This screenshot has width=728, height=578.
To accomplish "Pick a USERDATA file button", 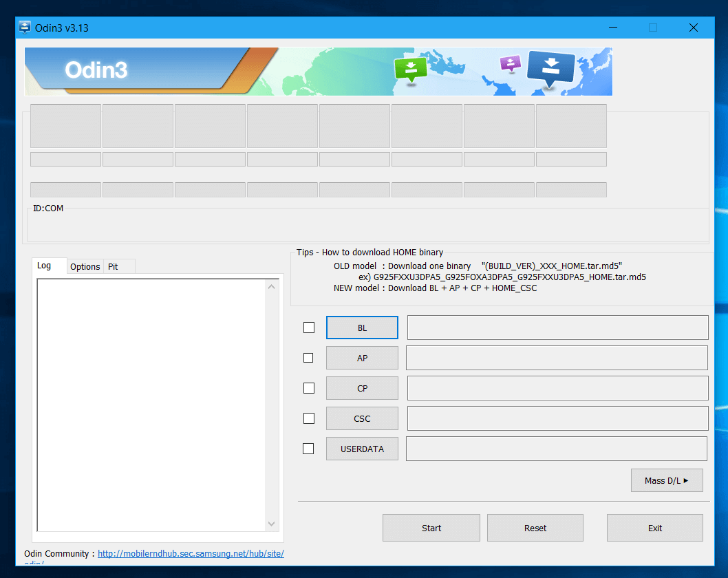I will [x=362, y=449].
